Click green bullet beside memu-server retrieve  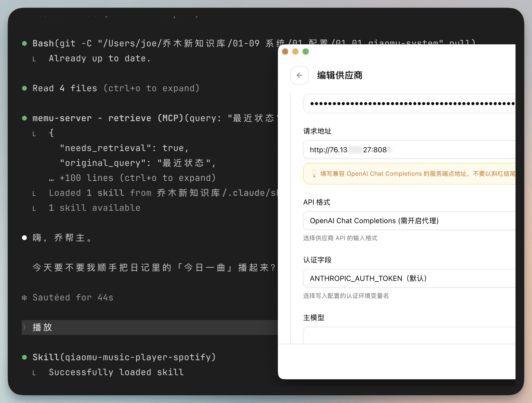pos(24,118)
